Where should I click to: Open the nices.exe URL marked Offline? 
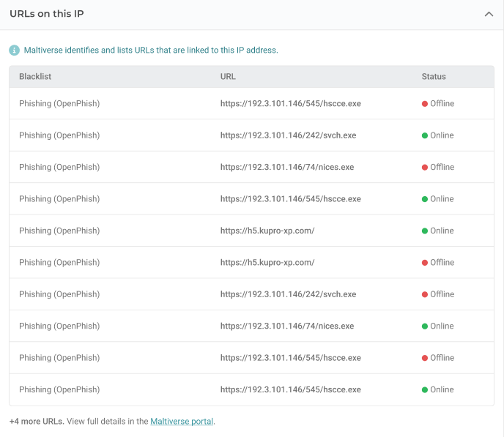286,167
